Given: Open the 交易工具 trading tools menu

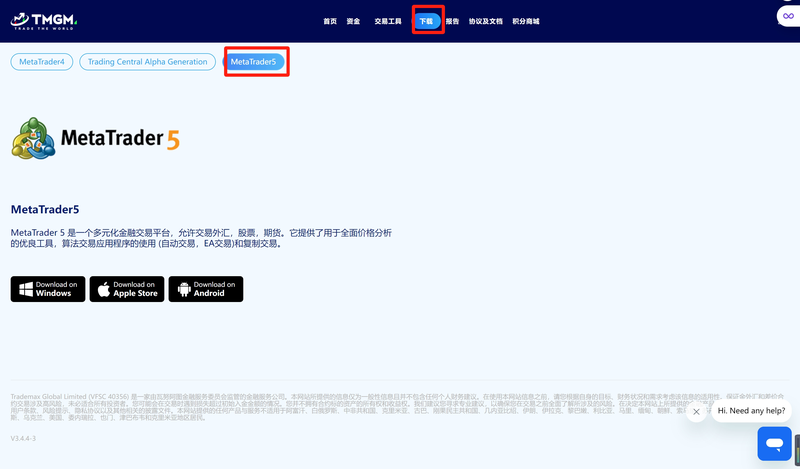Looking at the screenshot, I should pos(388,21).
